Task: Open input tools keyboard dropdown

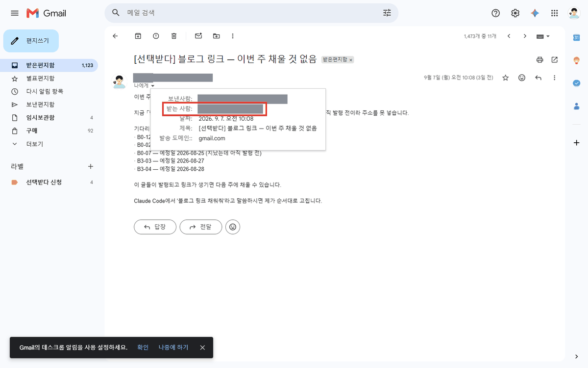Action: 543,36
